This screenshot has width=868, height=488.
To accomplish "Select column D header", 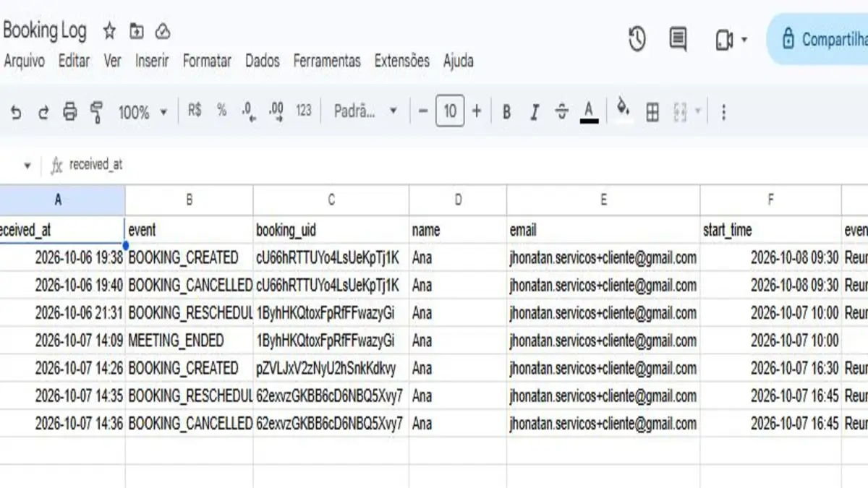I will tap(458, 200).
